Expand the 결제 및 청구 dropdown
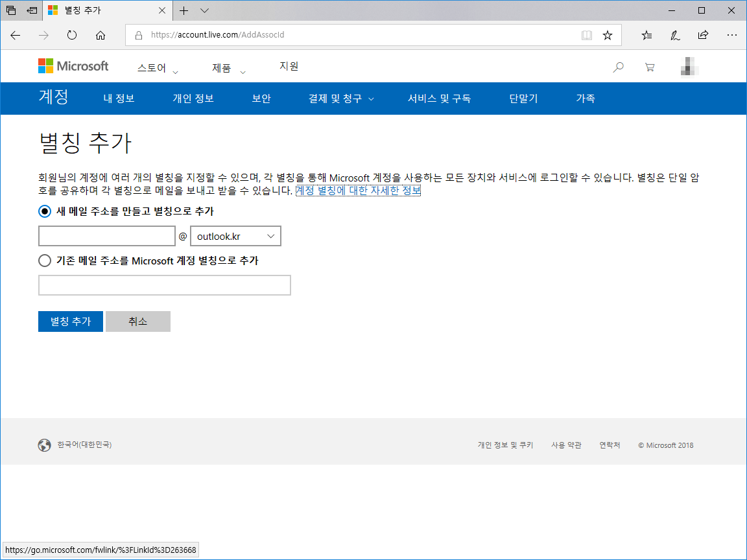 coord(341,99)
